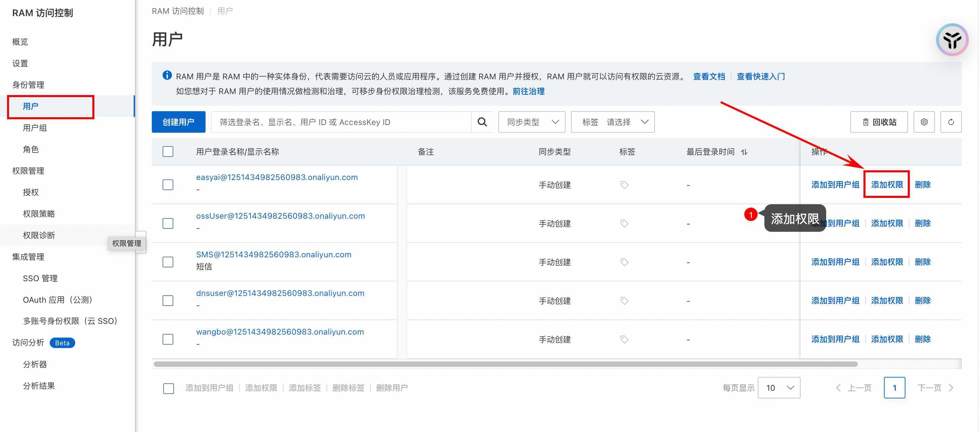980x432 pixels.
Task: Click the 前往治理 link
Action: click(528, 91)
